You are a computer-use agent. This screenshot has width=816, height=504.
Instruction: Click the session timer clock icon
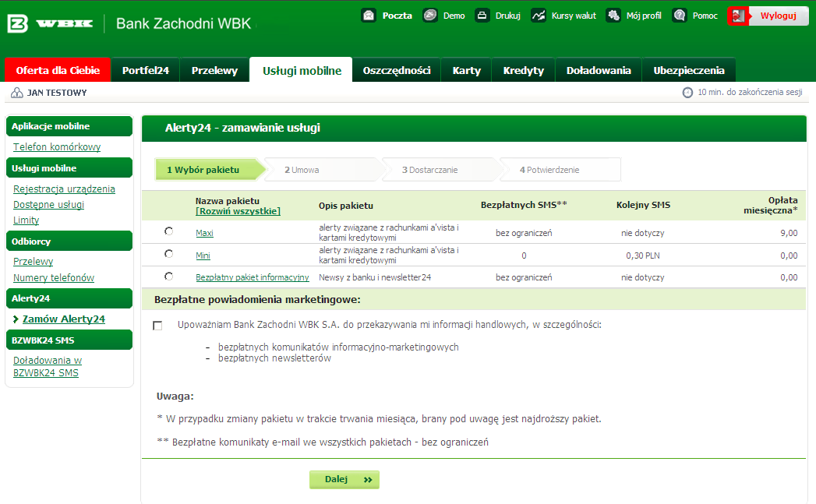[x=687, y=93]
